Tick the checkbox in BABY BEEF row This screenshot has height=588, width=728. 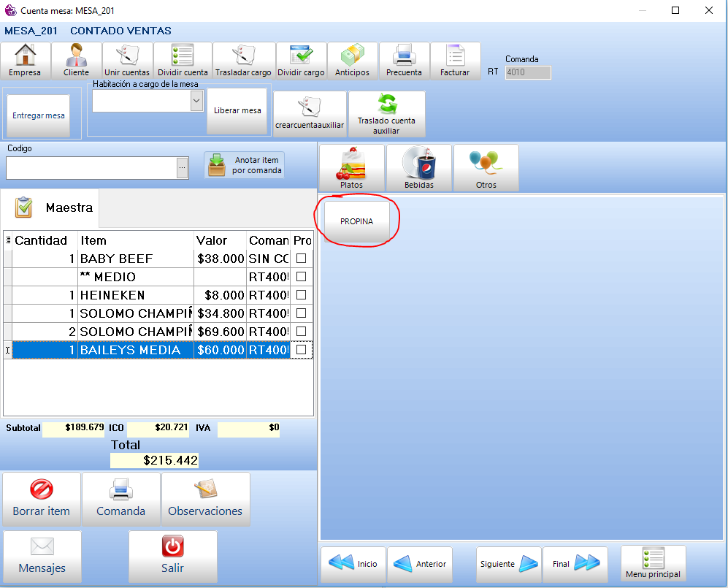click(x=301, y=259)
